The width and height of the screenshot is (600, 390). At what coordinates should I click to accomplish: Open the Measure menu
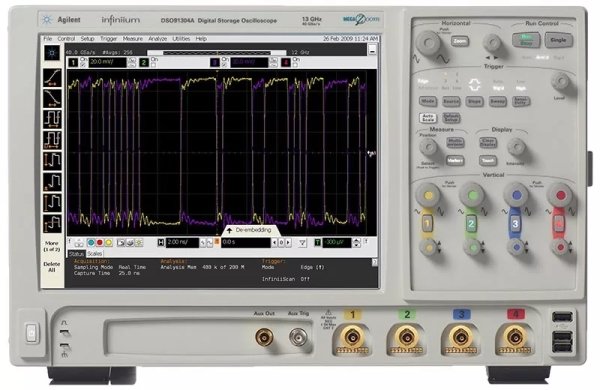point(133,39)
